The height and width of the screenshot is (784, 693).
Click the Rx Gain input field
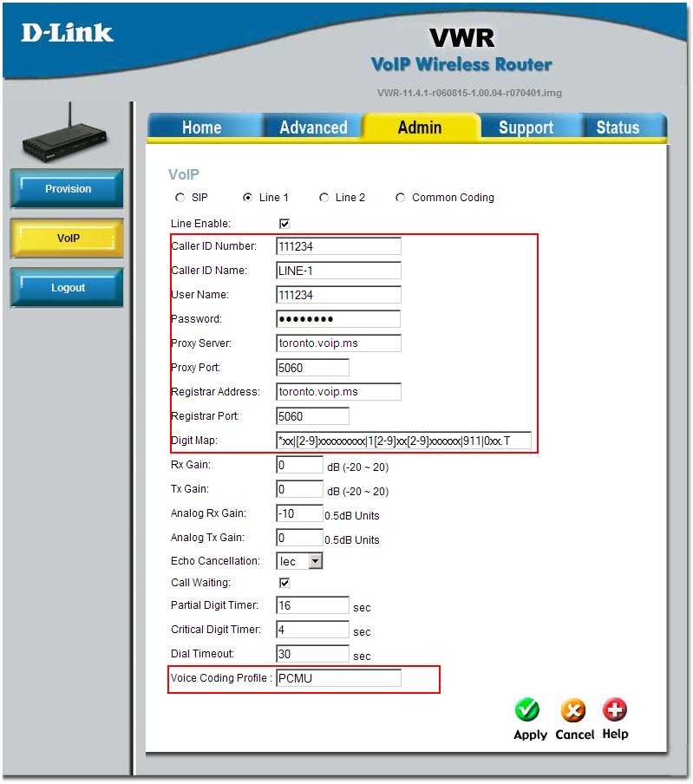299,465
